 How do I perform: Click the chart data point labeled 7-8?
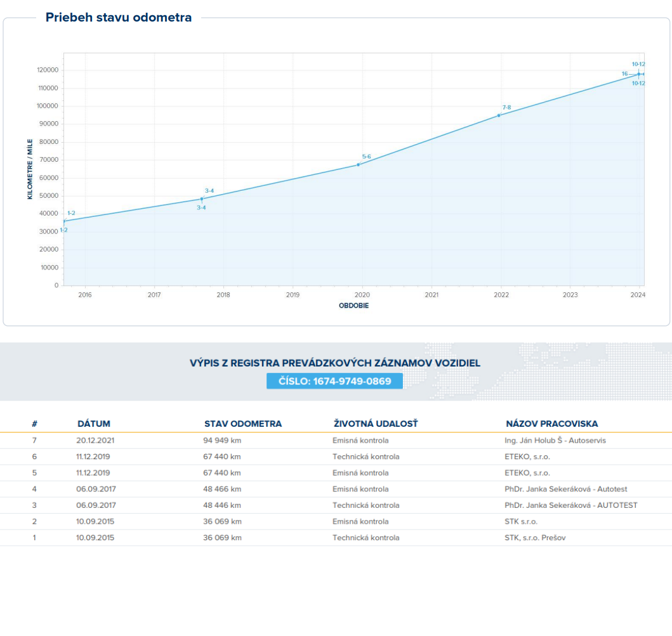[x=499, y=115]
